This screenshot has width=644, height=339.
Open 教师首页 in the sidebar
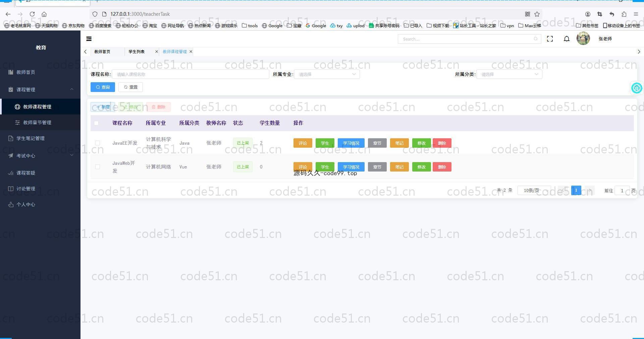tap(40, 72)
